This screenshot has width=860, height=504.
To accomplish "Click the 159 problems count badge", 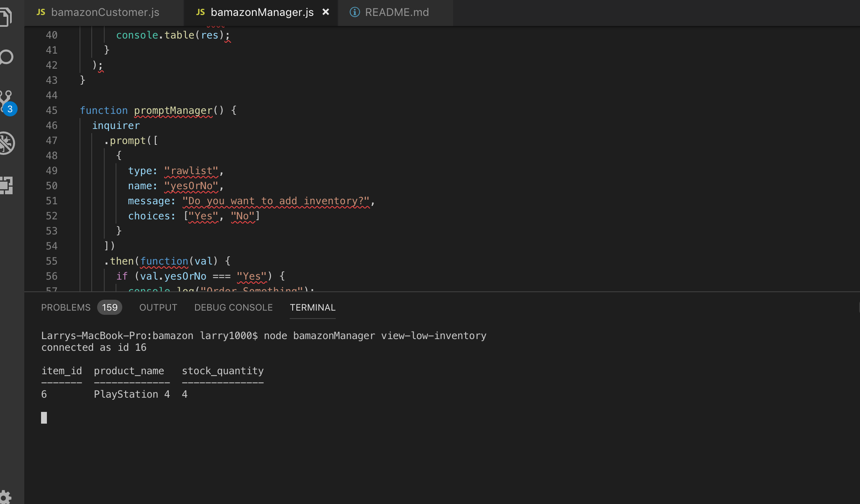I will tap(110, 308).
